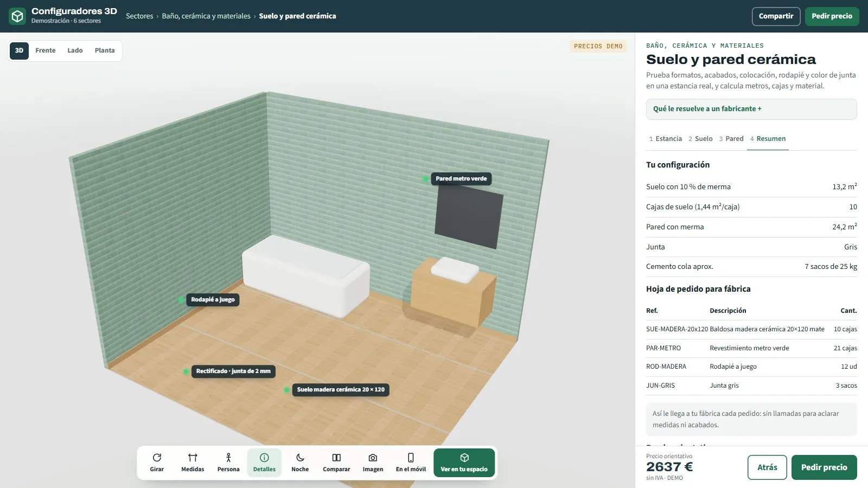Image resolution: width=868 pixels, height=488 pixels.
Task: Open the Pared step tab
Action: click(x=731, y=139)
